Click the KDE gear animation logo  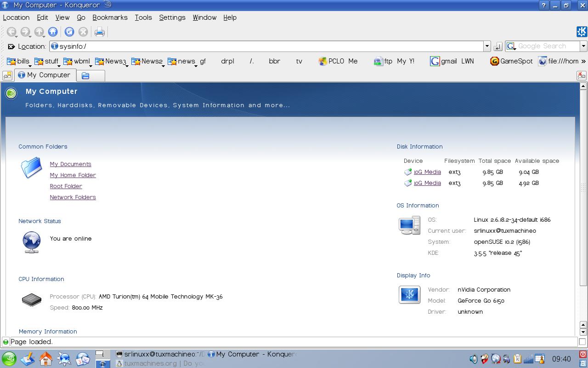pyautogui.click(x=582, y=32)
